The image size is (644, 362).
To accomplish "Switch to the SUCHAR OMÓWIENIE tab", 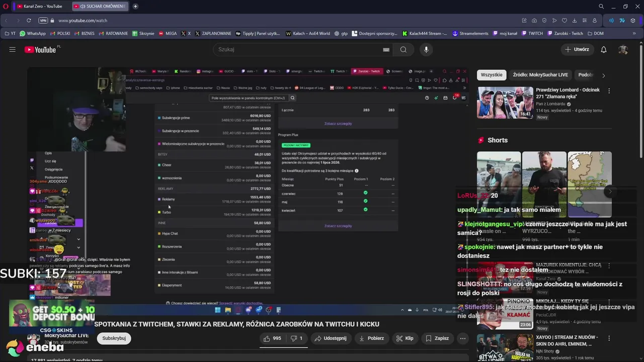I will (x=100, y=7).
